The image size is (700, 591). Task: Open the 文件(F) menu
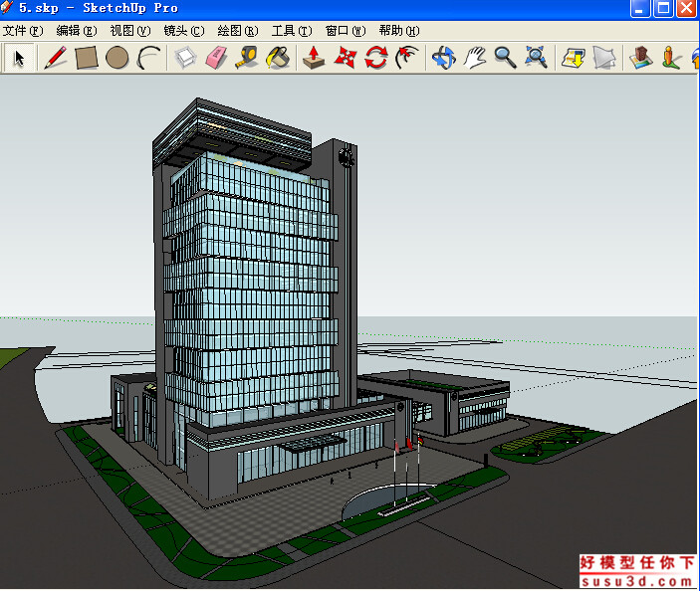tap(23, 31)
